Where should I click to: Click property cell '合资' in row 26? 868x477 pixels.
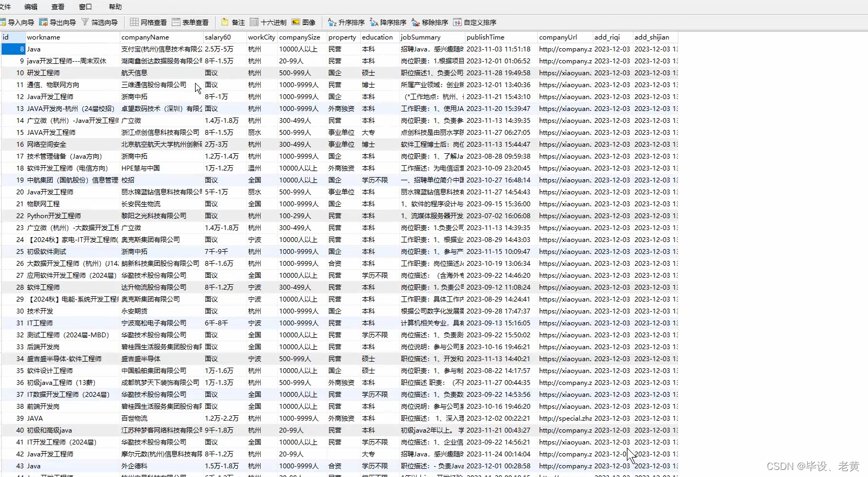(344, 264)
